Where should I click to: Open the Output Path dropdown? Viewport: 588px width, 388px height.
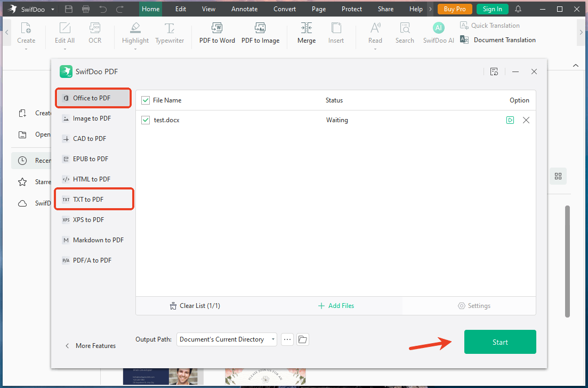226,339
